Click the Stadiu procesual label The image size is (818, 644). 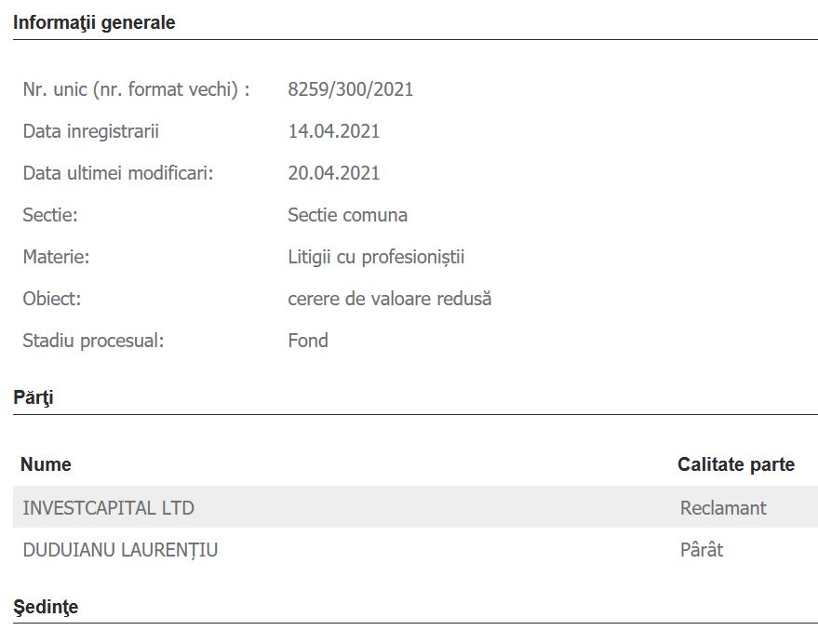pyautogui.click(x=93, y=341)
